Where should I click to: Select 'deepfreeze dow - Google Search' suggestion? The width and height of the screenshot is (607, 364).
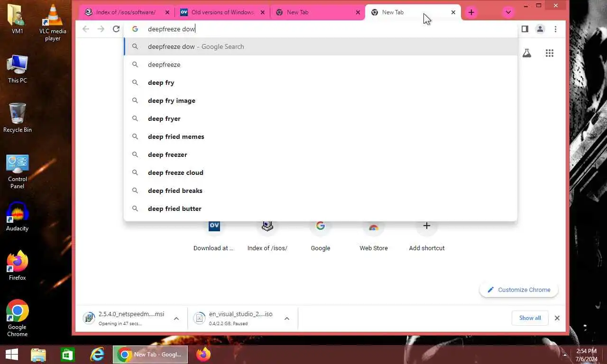coord(321,46)
